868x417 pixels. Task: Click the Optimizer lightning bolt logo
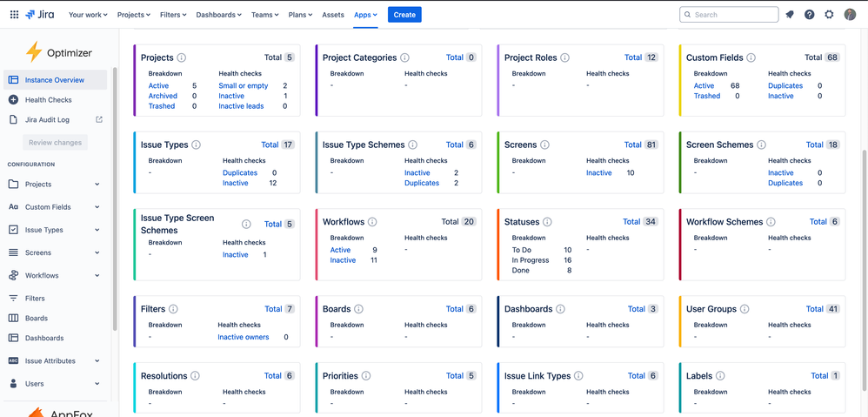point(34,52)
